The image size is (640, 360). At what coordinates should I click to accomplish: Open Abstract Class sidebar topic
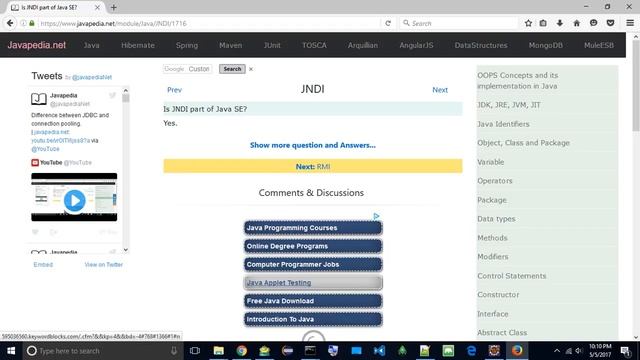click(x=502, y=333)
